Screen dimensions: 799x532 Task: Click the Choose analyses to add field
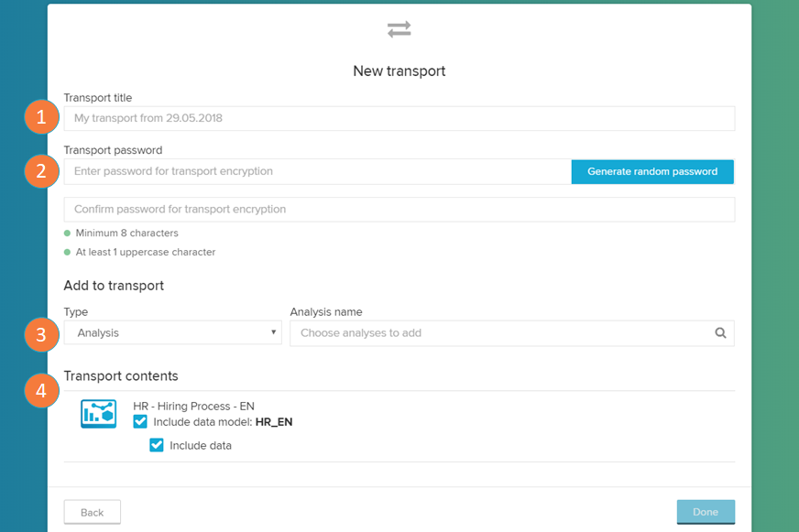tap(499, 333)
